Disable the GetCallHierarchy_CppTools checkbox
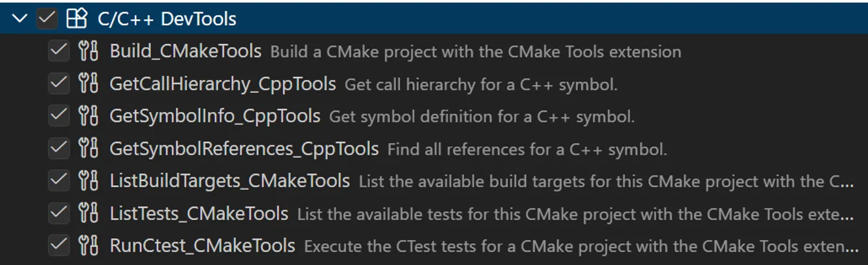 pos(59,83)
